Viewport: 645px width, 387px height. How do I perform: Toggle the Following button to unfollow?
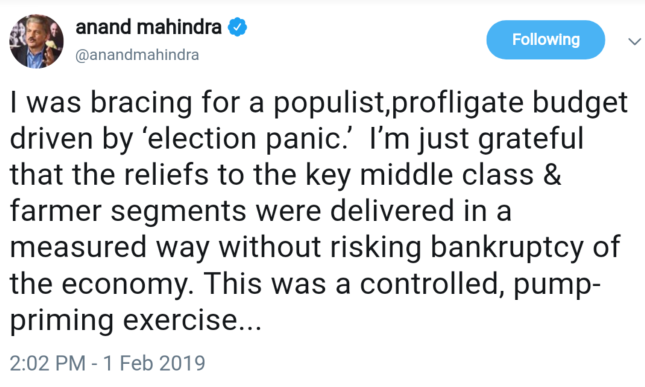click(545, 39)
